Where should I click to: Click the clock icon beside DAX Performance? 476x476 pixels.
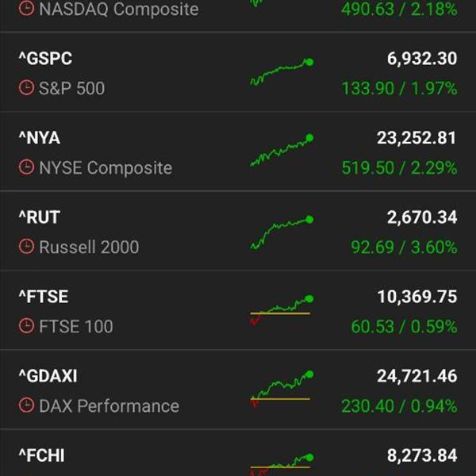(x=26, y=405)
